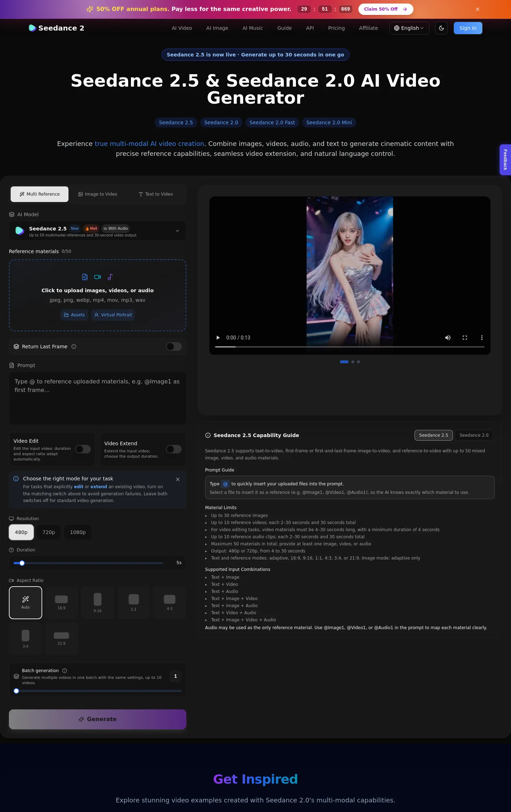Click the Seedance 2.0 Mini tag link
Image resolution: width=511 pixels, height=812 pixels.
329,122
